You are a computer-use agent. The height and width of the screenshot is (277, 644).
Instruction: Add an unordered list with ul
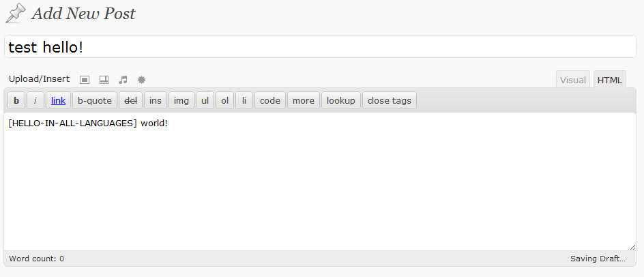(x=205, y=101)
